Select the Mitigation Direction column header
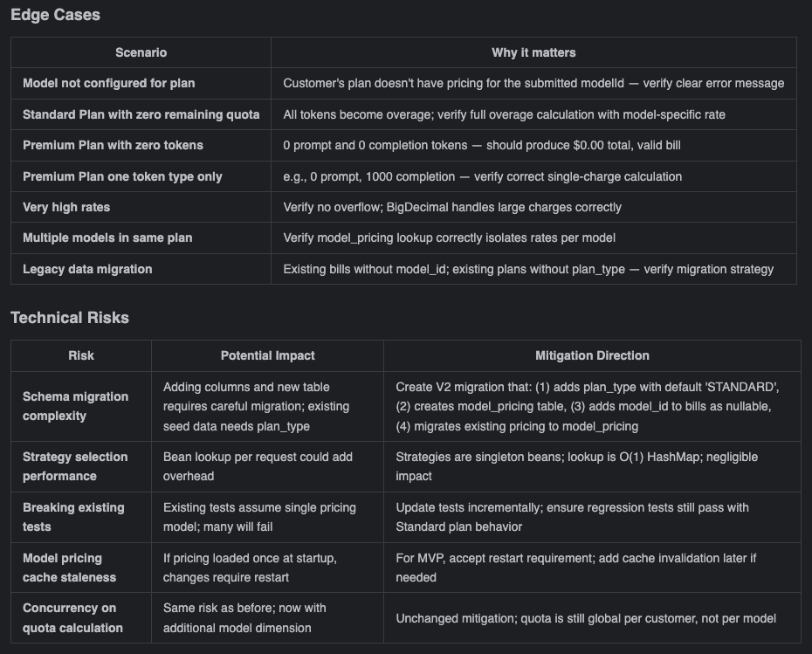The width and height of the screenshot is (812, 654). [592, 355]
